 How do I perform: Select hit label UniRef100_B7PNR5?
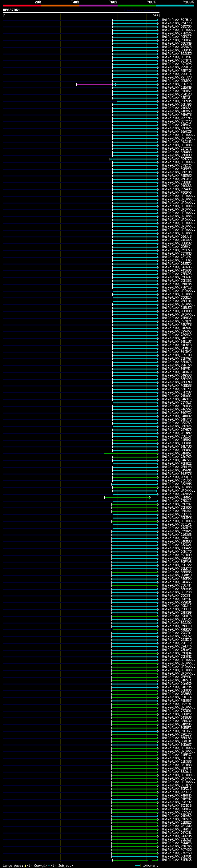(176, 497)
